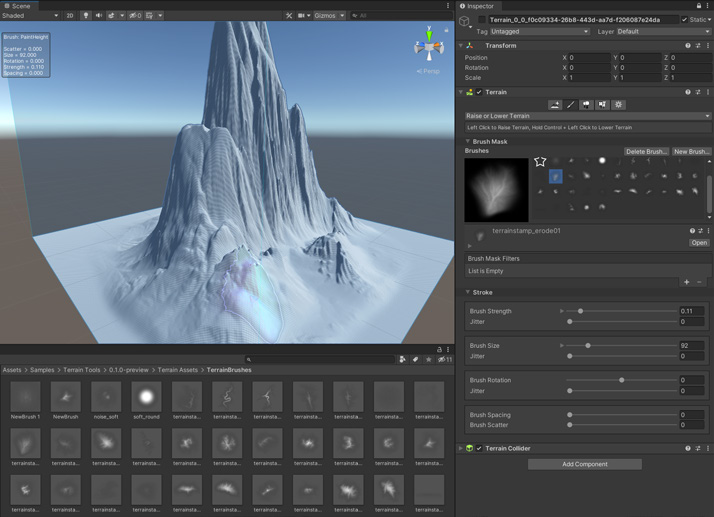Toggle 2D view mode

tap(70, 15)
